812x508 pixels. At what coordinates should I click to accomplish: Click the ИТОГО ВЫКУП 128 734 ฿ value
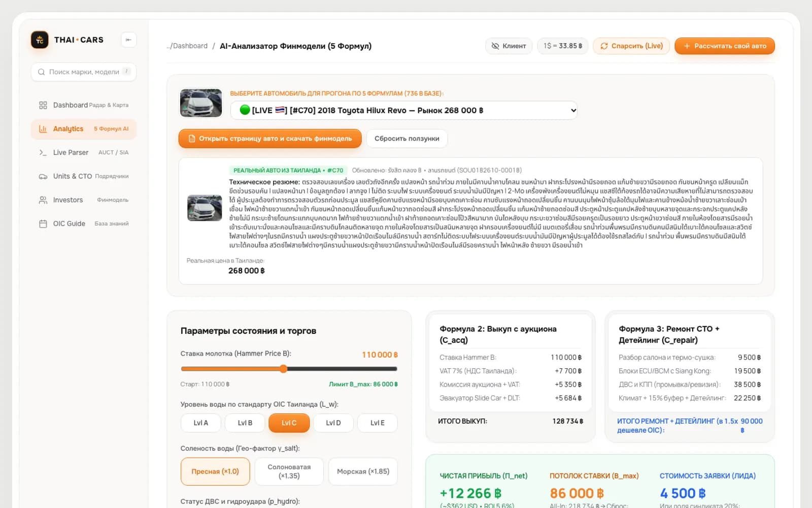click(x=568, y=421)
